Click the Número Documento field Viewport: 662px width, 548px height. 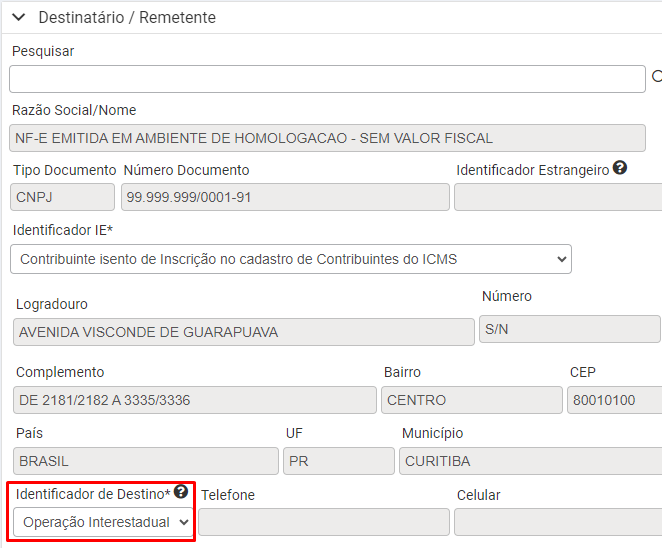[285, 197]
